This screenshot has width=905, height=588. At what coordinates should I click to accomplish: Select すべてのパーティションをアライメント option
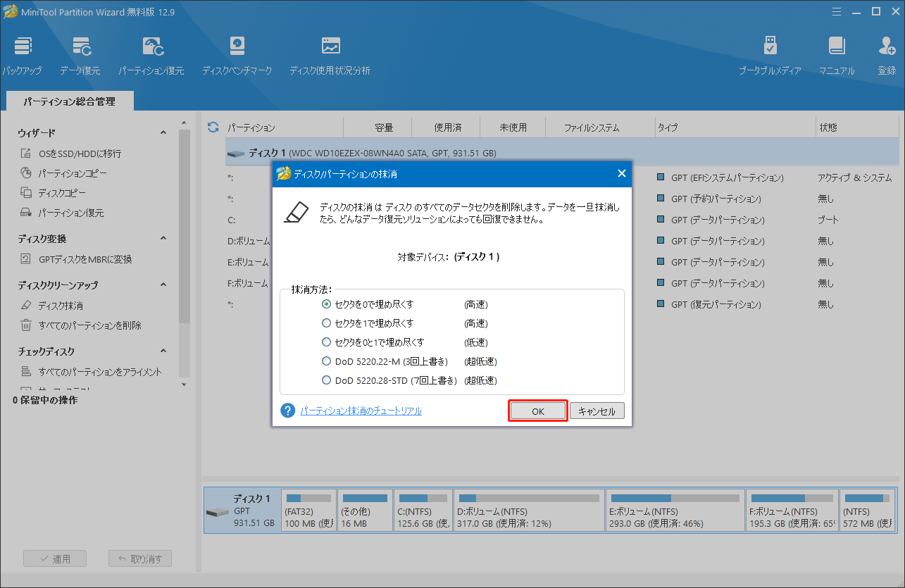coord(90,372)
